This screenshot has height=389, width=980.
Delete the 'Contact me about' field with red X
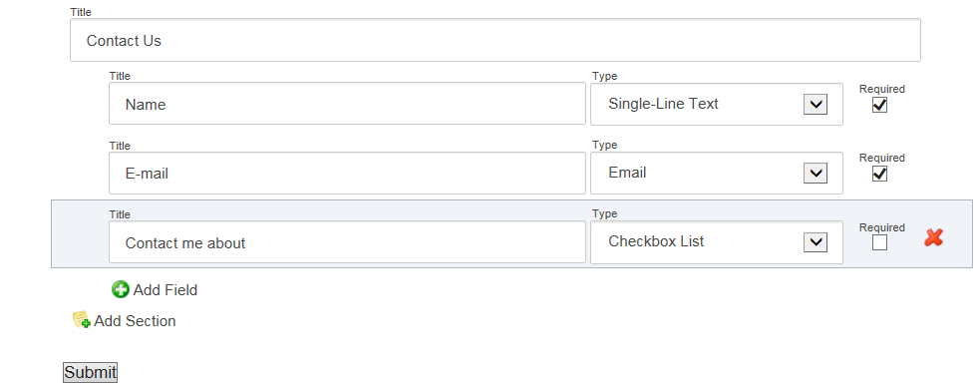933,237
